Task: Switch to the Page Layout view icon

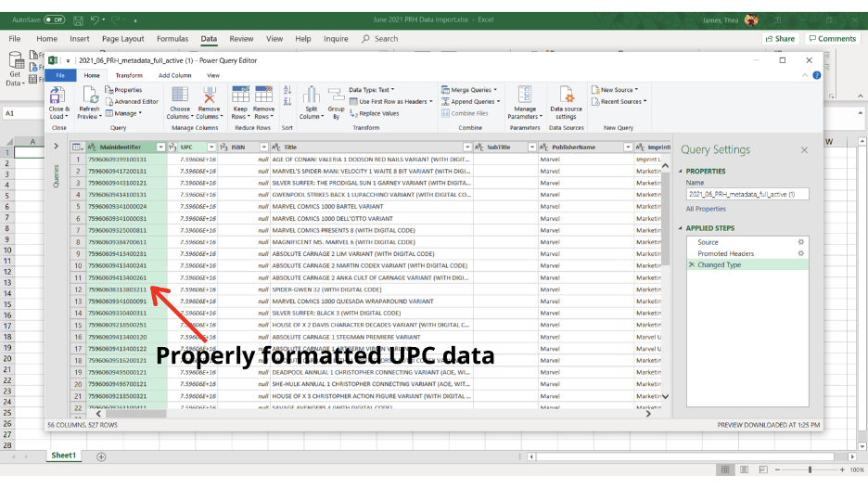Action: click(744, 469)
